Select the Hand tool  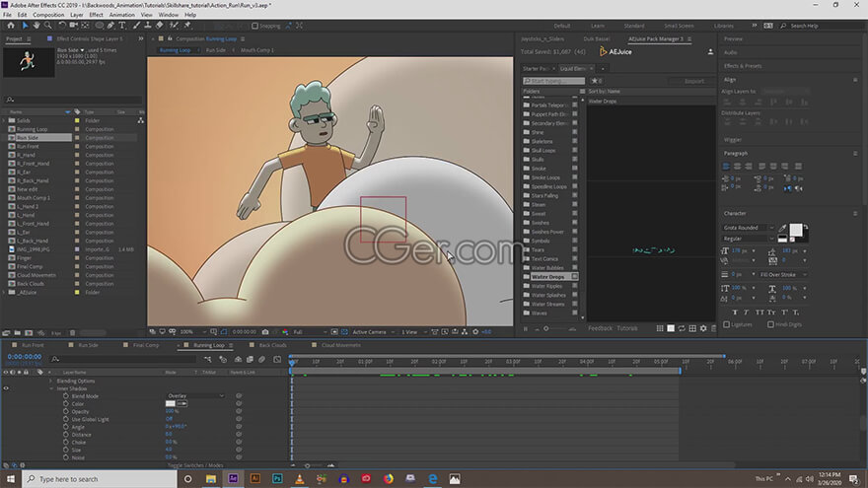coord(36,26)
